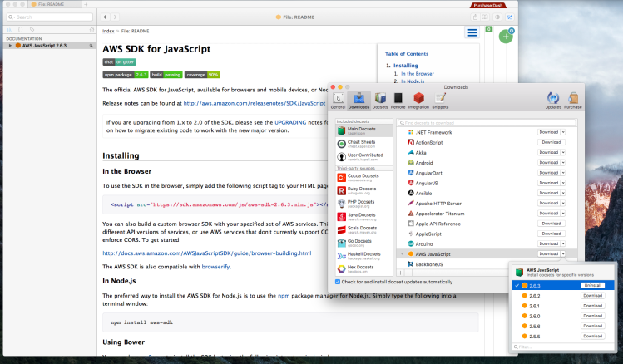Open version dropdown for Ansible

tap(563, 193)
